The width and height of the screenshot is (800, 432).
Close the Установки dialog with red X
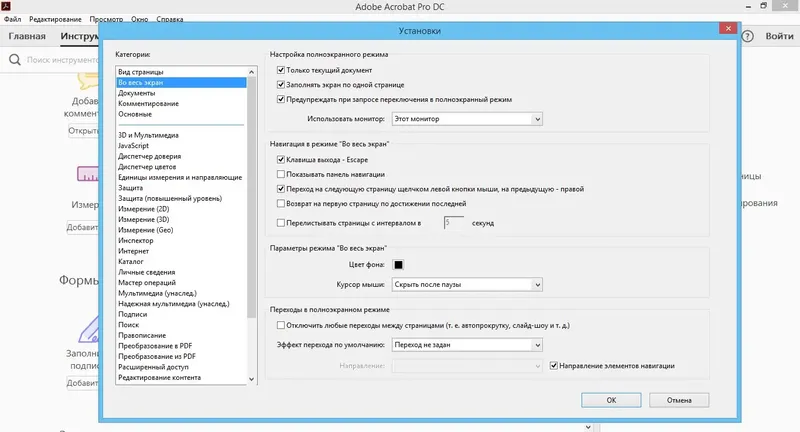point(728,29)
